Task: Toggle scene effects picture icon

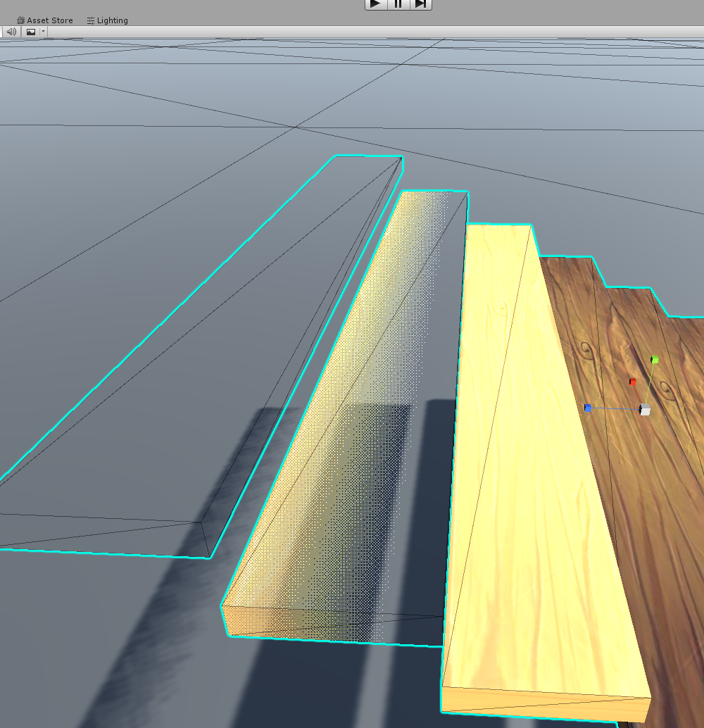Action: [x=31, y=32]
